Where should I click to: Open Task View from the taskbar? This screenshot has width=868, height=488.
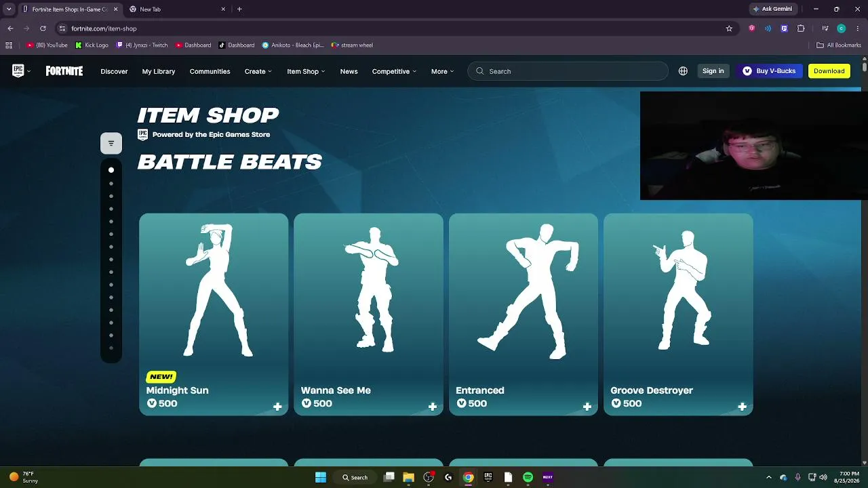[x=389, y=477]
